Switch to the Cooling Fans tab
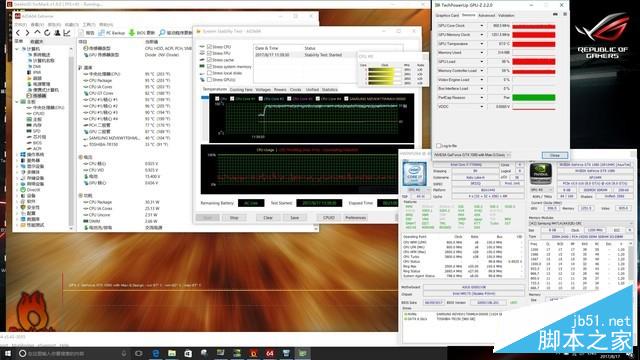The image size is (640, 360). point(241,89)
